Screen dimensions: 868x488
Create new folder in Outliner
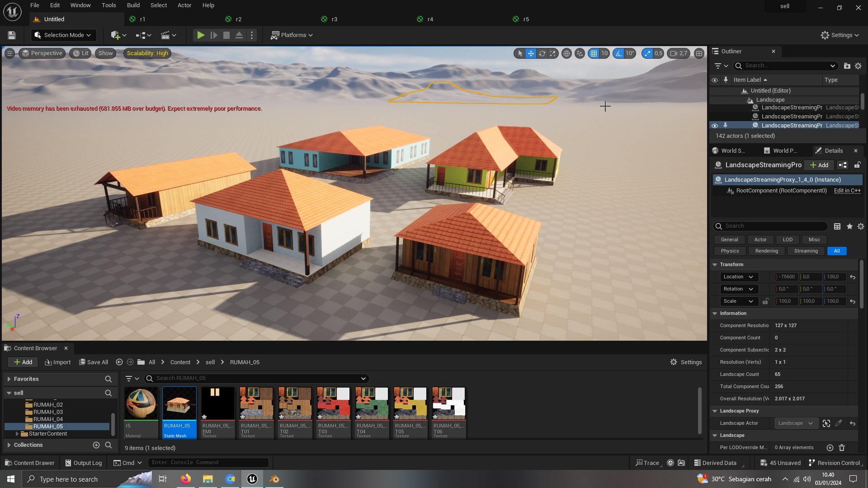847,66
